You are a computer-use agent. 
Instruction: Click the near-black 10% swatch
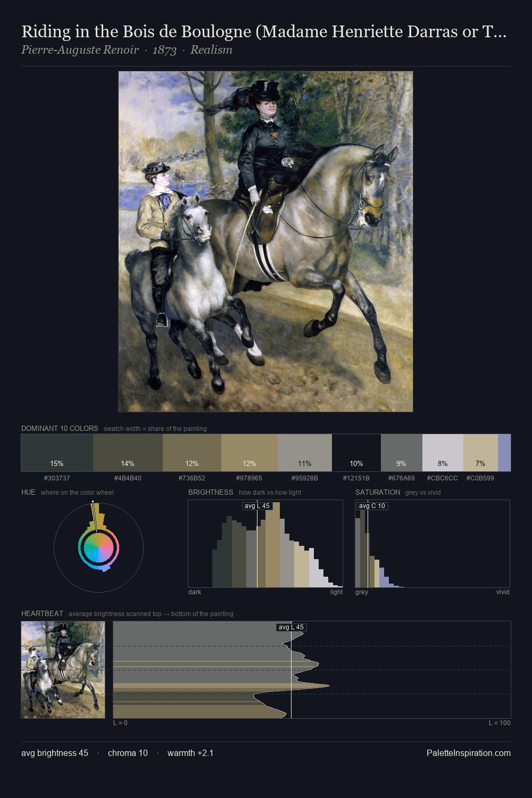356,453
